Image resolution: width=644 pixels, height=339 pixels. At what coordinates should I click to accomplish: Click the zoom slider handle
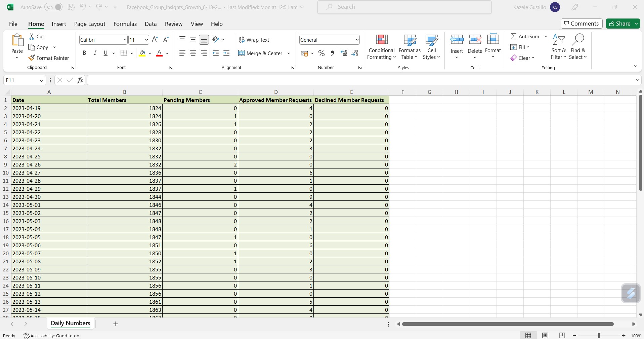(x=599, y=336)
